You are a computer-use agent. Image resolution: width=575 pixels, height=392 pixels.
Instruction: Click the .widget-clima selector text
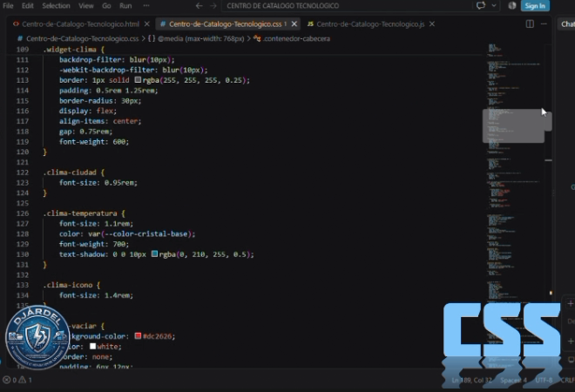pos(70,50)
